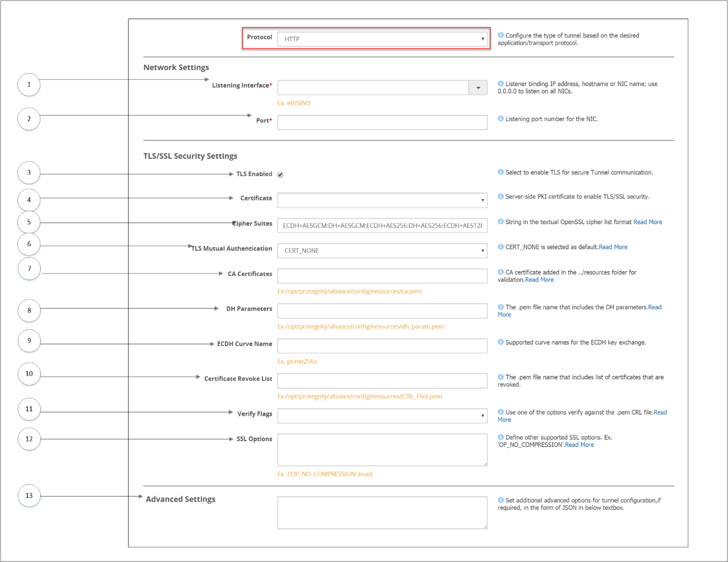728x562 pixels.
Task: Click the Advanced Settings JSON textbox
Action: pos(382,512)
